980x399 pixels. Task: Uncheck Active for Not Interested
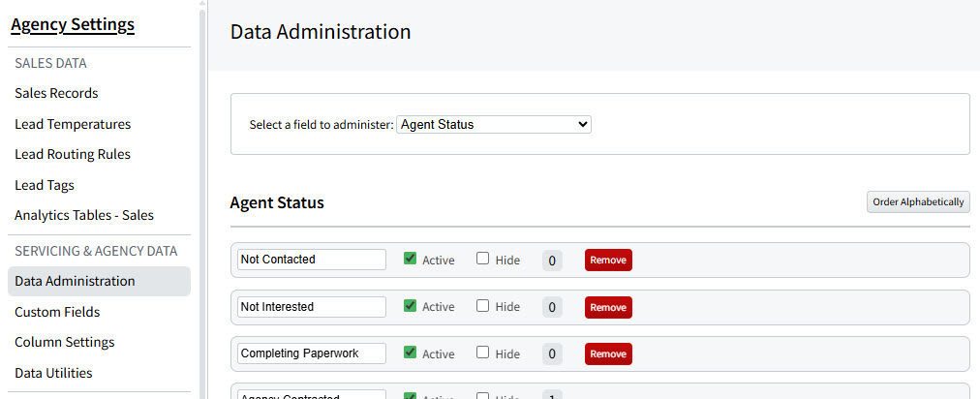coord(410,305)
